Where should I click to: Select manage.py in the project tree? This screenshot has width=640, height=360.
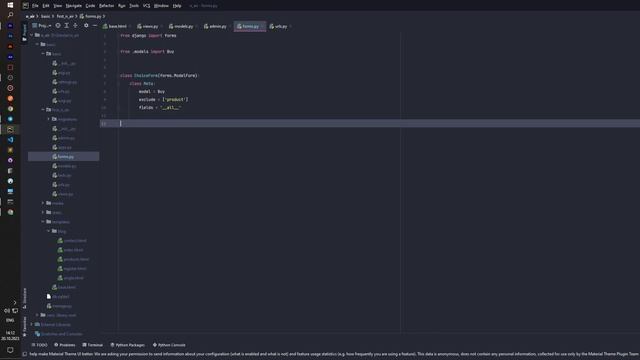tap(59, 306)
